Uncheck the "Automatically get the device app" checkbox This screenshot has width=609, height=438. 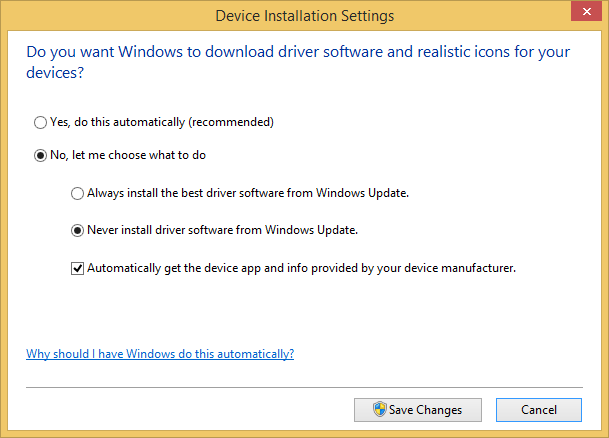pos(77,268)
